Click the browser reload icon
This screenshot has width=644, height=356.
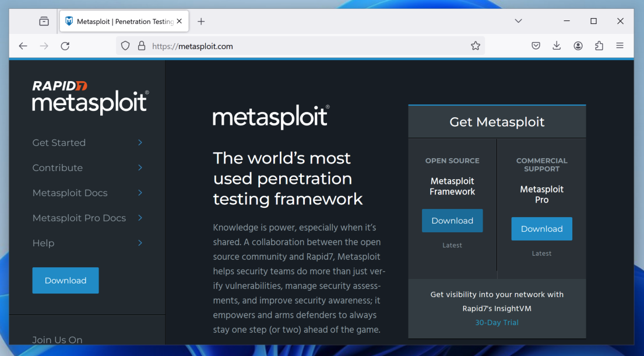point(65,46)
